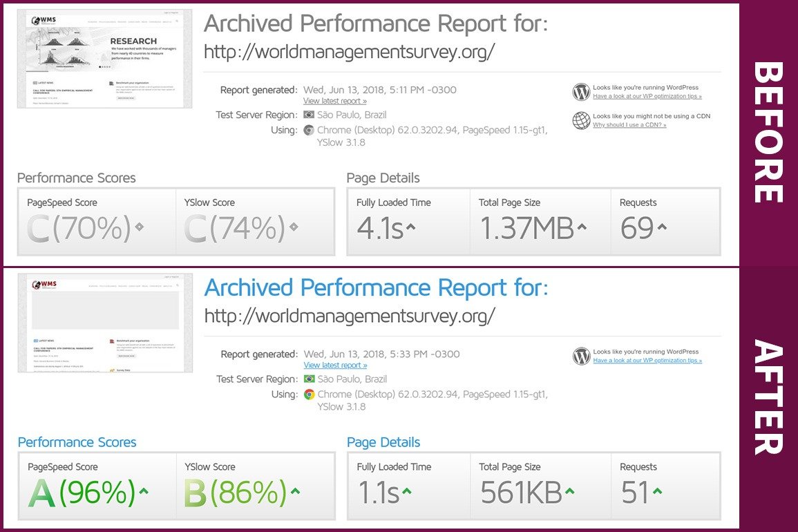The image size is (798, 532).
Task: Click the diamond indicator beside C(70%) PageSpeed score
Action: [x=140, y=227]
